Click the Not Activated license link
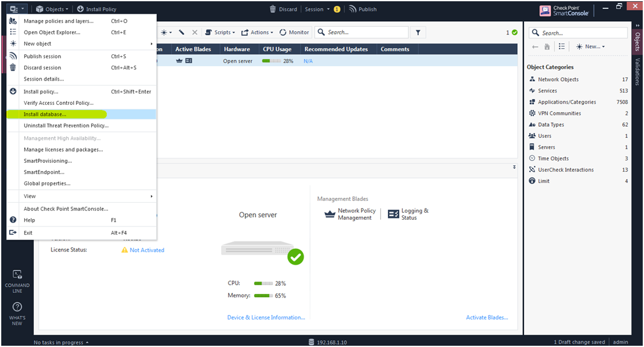The height and width of the screenshot is (347, 644). tap(147, 250)
